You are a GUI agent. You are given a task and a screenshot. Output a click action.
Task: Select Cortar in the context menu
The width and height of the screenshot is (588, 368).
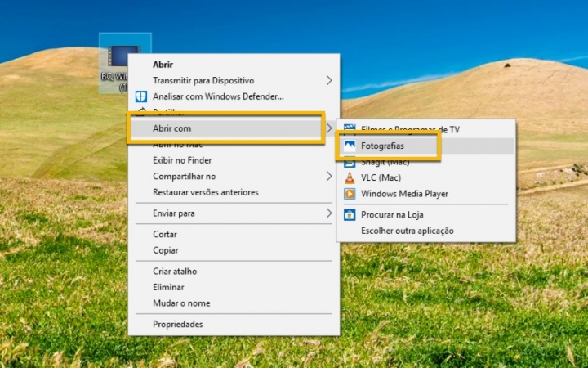point(165,234)
